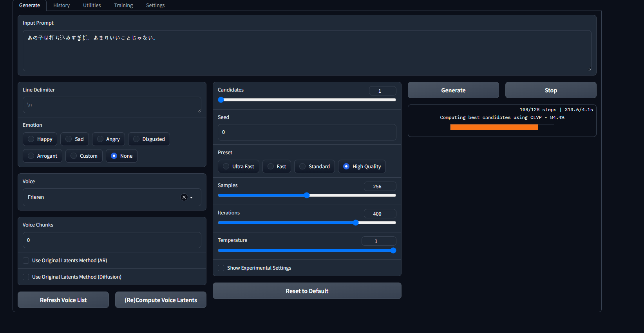
Task: Click the Samples slider handle
Action: tap(307, 195)
